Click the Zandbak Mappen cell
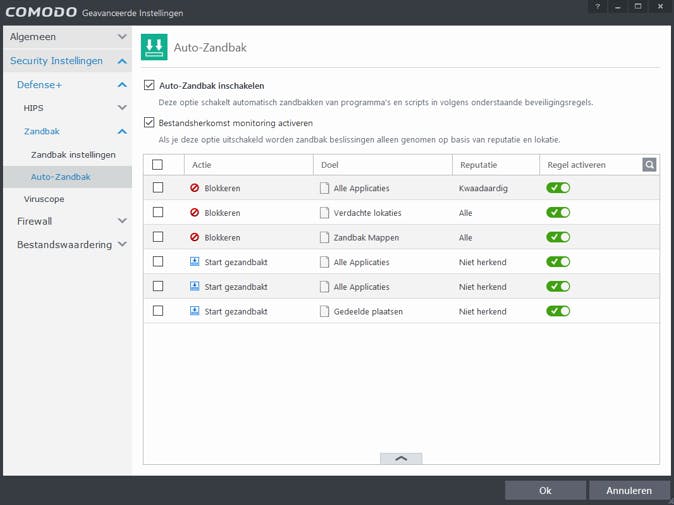Screen dimensions: 674x505 [366, 237]
